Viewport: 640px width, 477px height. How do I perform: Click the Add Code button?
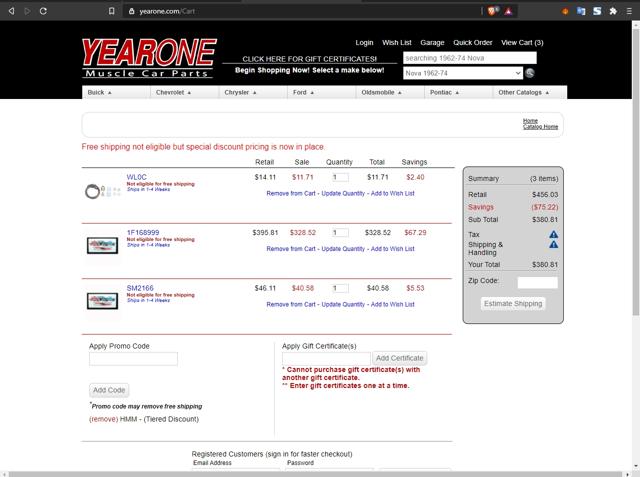click(x=109, y=390)
